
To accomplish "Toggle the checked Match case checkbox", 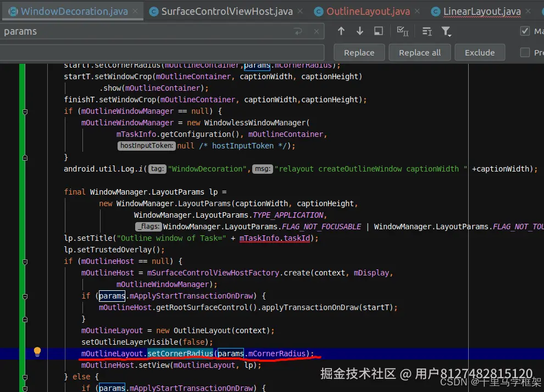I will pyautogui.click(x=525, y=31).
